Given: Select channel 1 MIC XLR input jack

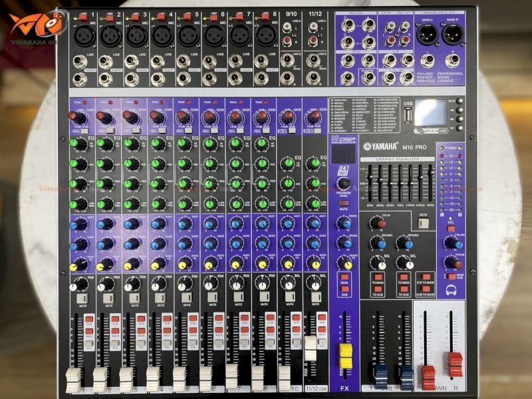Looking at the screenshot, I should click(x=84, y=36).
